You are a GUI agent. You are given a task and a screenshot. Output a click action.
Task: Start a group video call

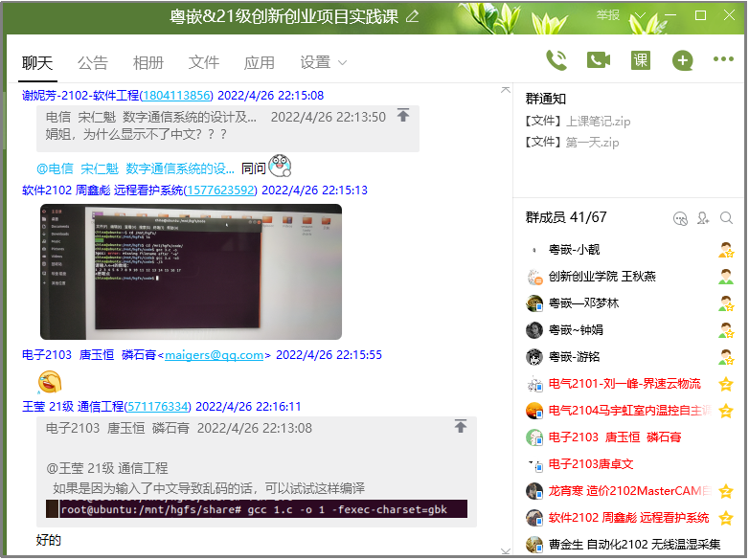coord(599,60)
